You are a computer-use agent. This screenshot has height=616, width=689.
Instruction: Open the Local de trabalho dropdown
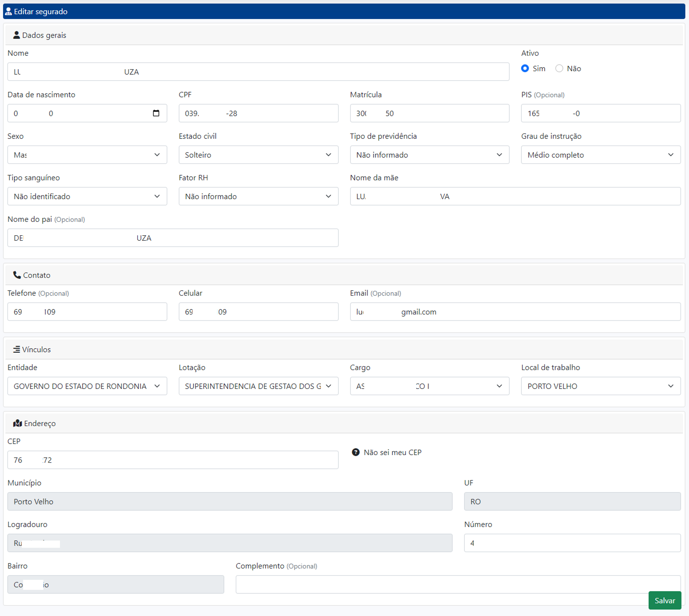601,386
